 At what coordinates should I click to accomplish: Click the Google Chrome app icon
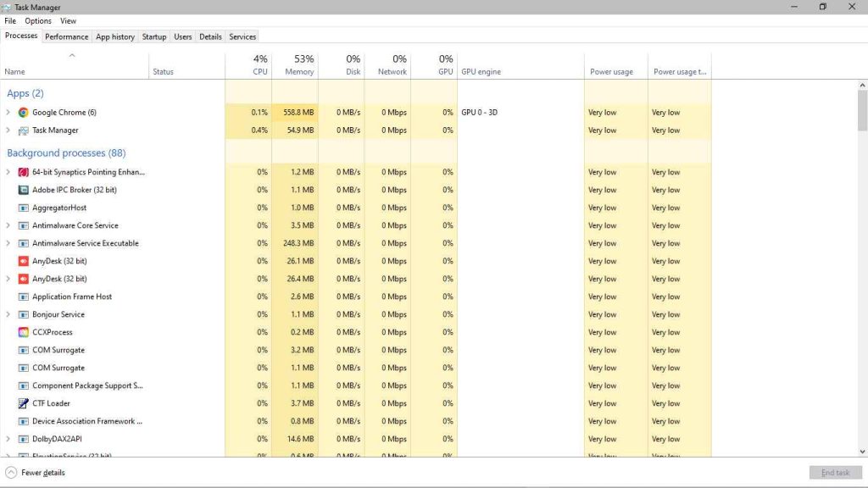[23, 113]
